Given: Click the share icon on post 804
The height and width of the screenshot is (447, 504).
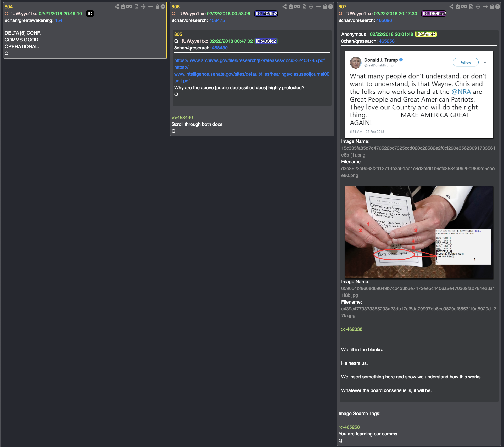Looking at the screenshot, I should [117, 7].
